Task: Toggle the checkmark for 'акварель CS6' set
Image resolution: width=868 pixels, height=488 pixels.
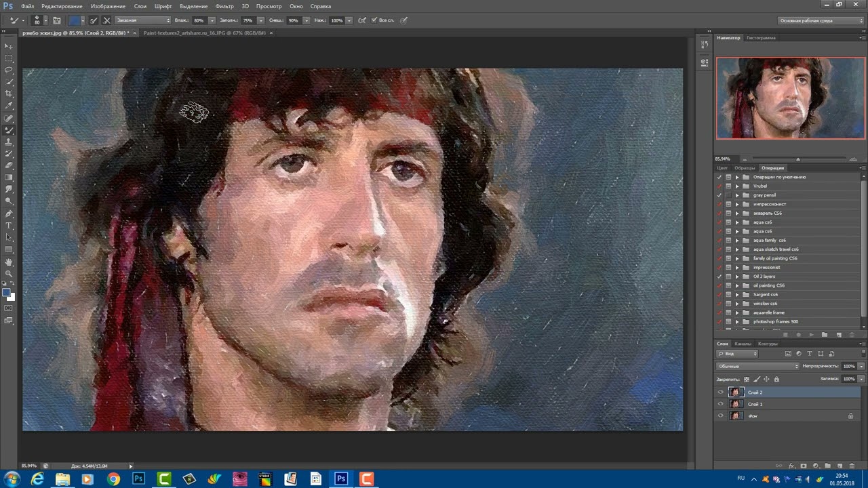Action: (x=719, y=213)
